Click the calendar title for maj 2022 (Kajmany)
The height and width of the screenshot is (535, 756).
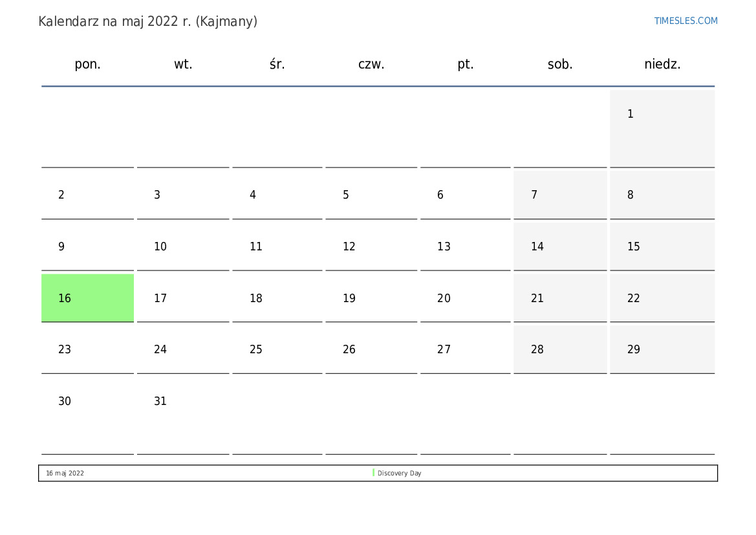click(147, 22)
